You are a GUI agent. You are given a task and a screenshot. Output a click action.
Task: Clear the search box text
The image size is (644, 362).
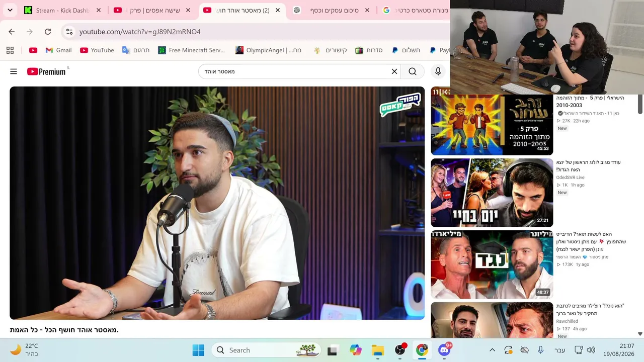394,71
